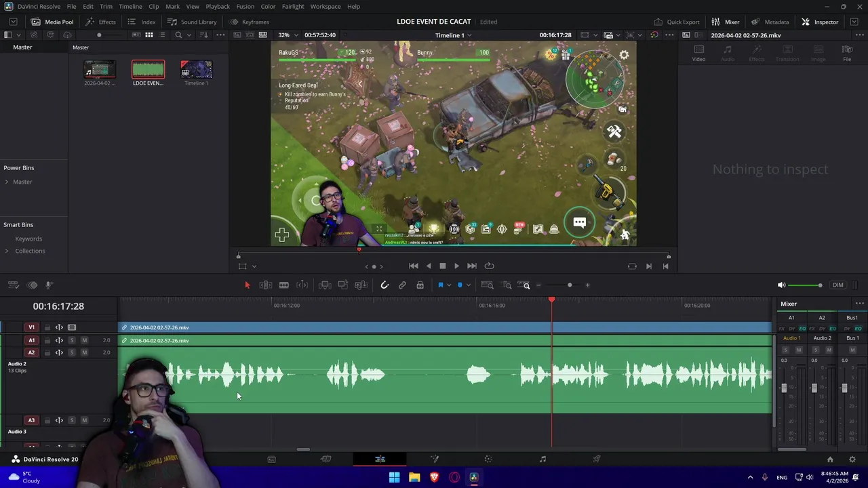This screenshot has height=488, width=868.
Task: Toggle the Mixer panel button
Action: (726, 22)
